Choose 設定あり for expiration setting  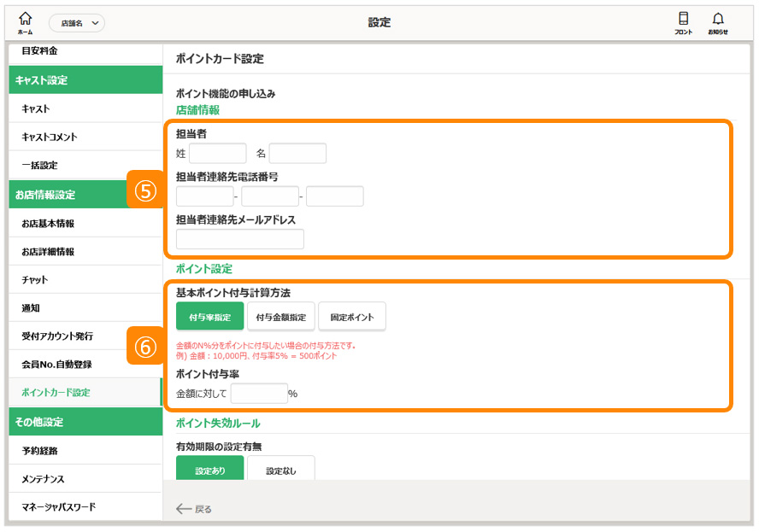(209, 470)
